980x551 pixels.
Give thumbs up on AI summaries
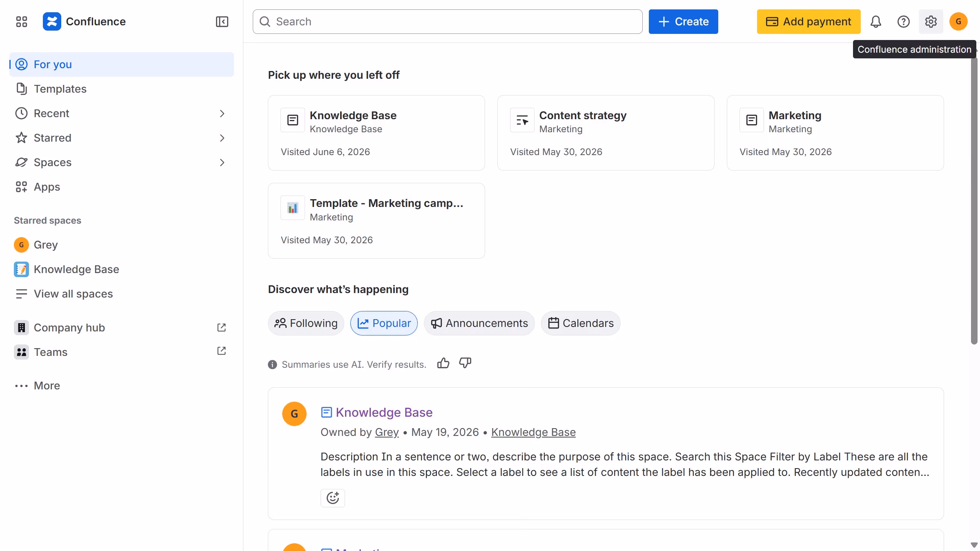click(443, 363)
